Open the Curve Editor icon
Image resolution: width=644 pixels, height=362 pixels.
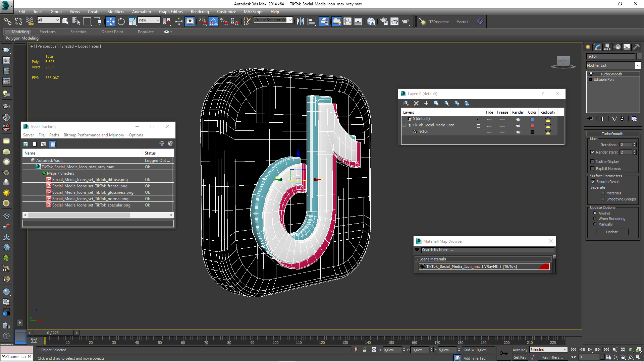pyautogui.click(x=347, y=21)
